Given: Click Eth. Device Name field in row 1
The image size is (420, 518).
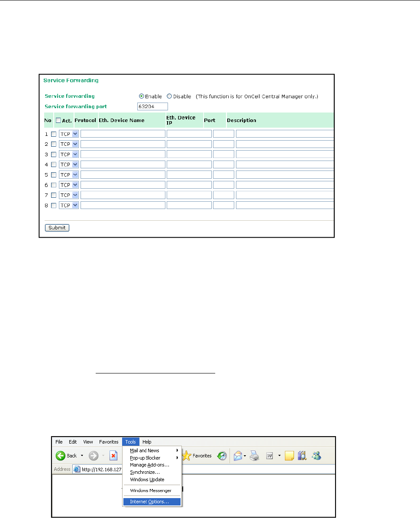Looking at the screenshot, I should 123,134.
